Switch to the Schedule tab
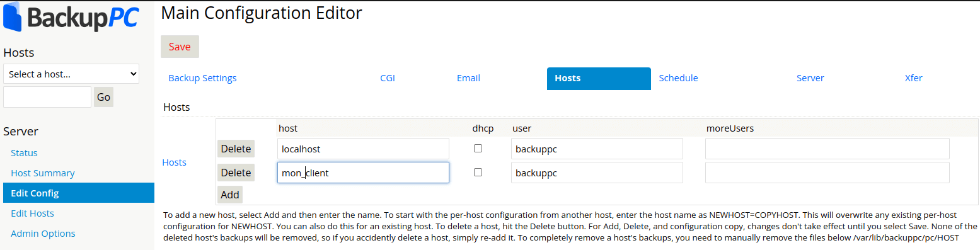 click(x=678, y=78)
